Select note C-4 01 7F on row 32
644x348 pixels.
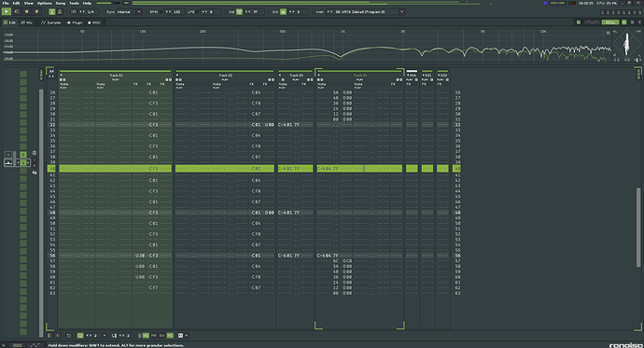[x=288, y=125]
